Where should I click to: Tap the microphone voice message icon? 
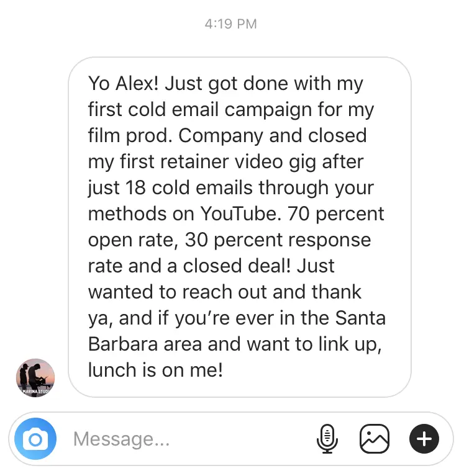coord(327,439)
